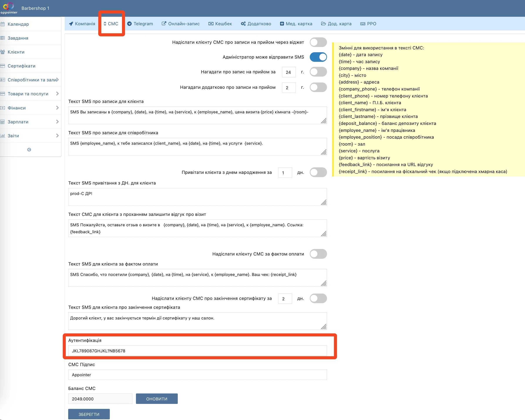The height and width of the screenshot is (420, 525).
Task: Click the rocket icon on Компанія tab
Action: (71, 24)
